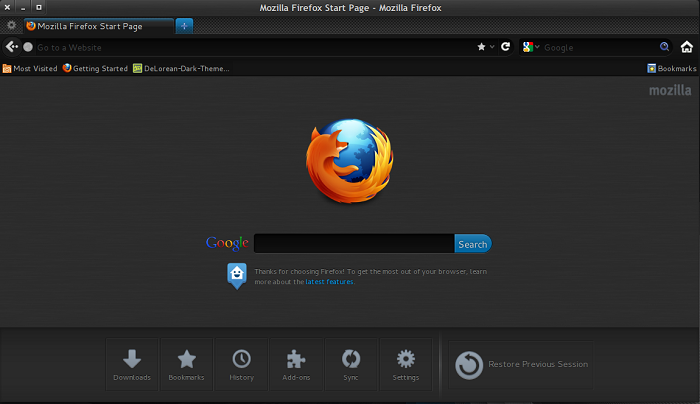700x404 pixels.
Task: Open History with the clock icon
Action: pos(242,364)
